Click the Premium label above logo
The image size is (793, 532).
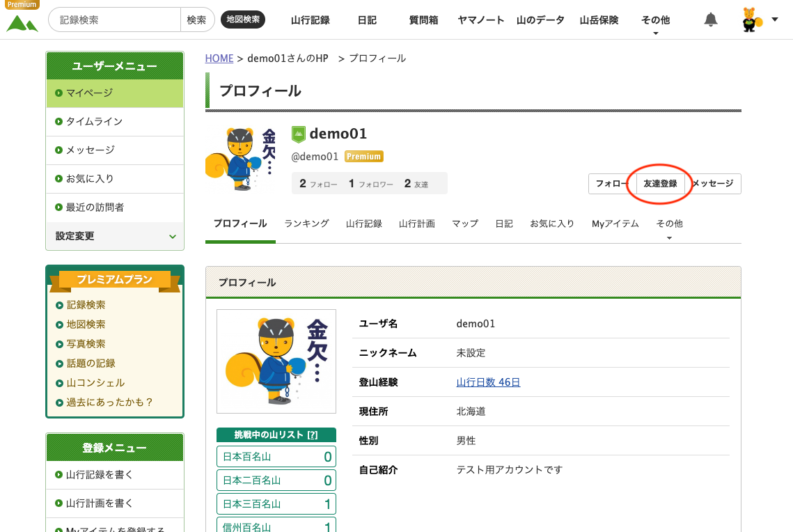tap(22, 5)
